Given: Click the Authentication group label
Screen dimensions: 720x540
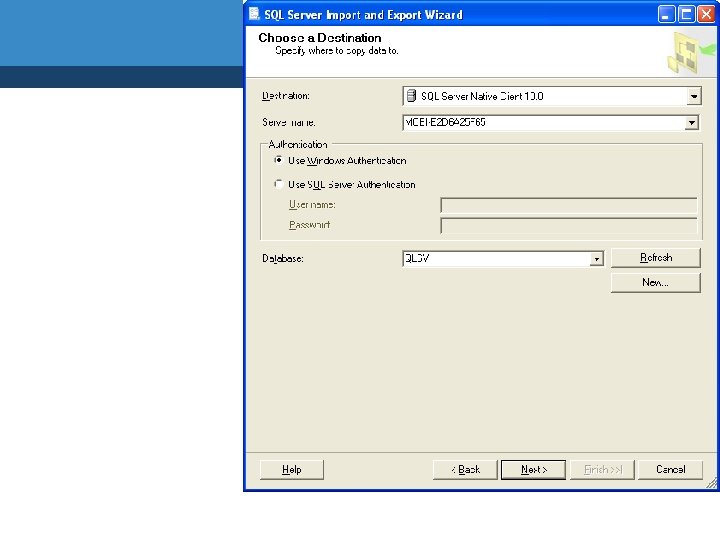Looking at the screenshot, I should coord(298,144).
